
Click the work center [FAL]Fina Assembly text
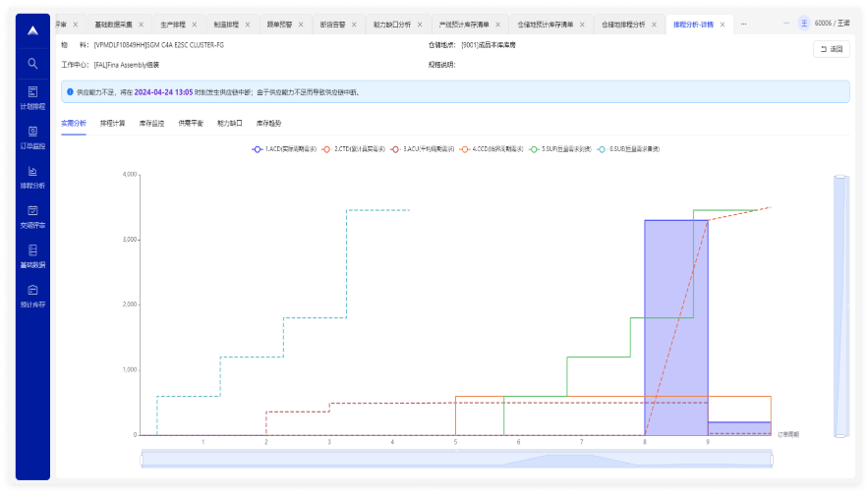(x=126, y=65)
